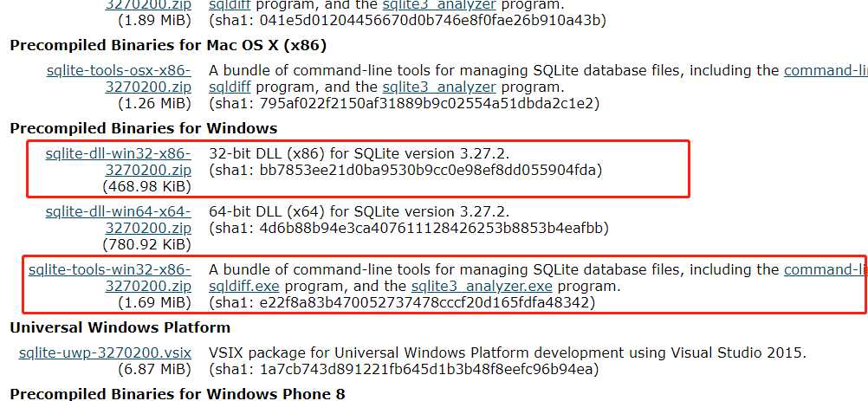Click the sha1 hash of the 32-bit DLL
Viewport: 868px width, 401px height.
point(431,170)
